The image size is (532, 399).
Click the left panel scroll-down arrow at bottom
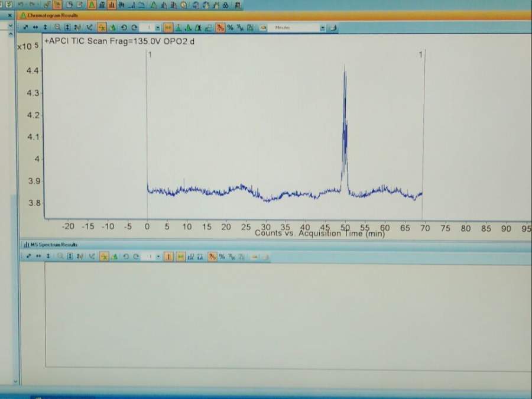click(15, 381)
